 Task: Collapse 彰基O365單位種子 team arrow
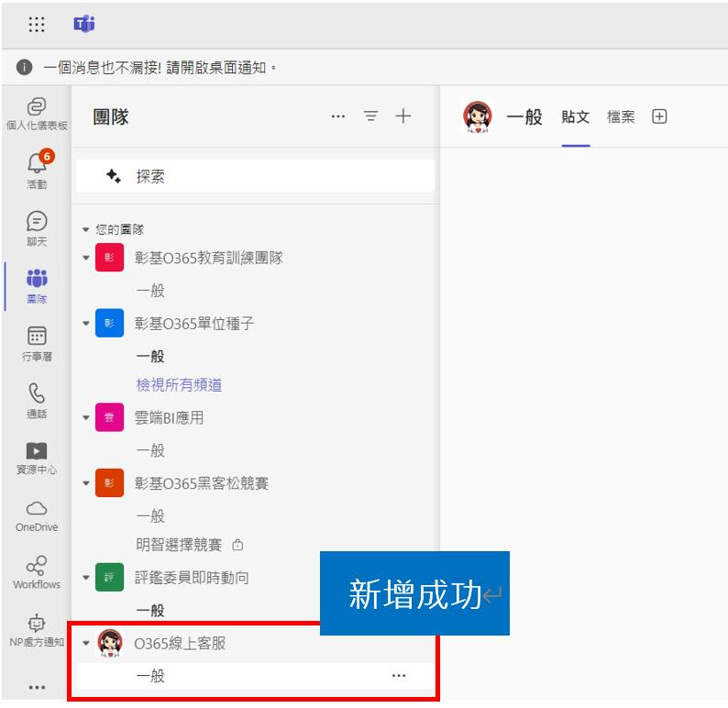click(x=86, y=323)
